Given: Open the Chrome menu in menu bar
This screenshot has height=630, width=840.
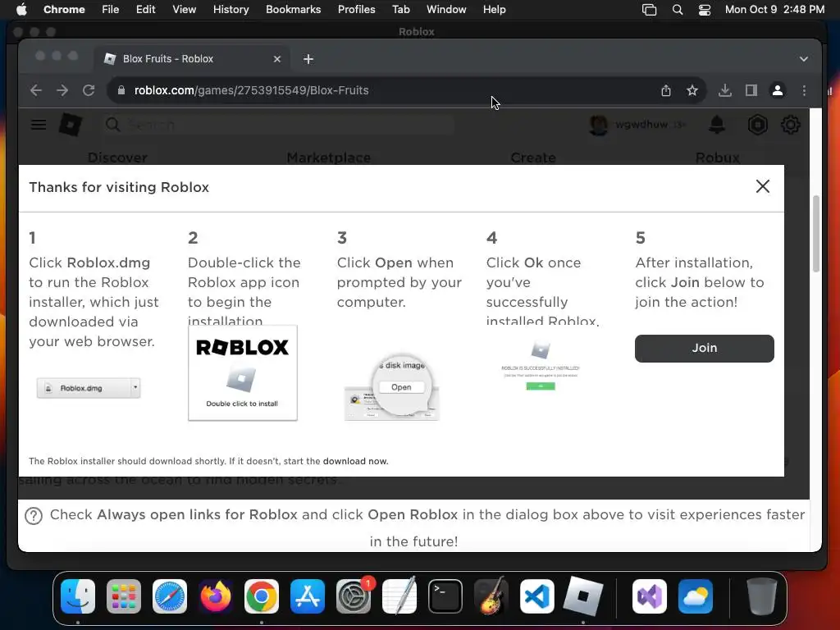Looking at the screenshot, I should (64, 10).
